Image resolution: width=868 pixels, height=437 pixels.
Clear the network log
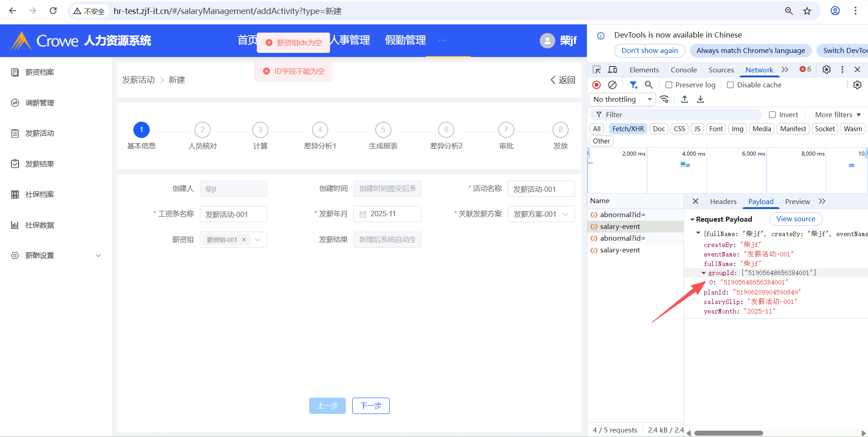(x=612, y=85)
